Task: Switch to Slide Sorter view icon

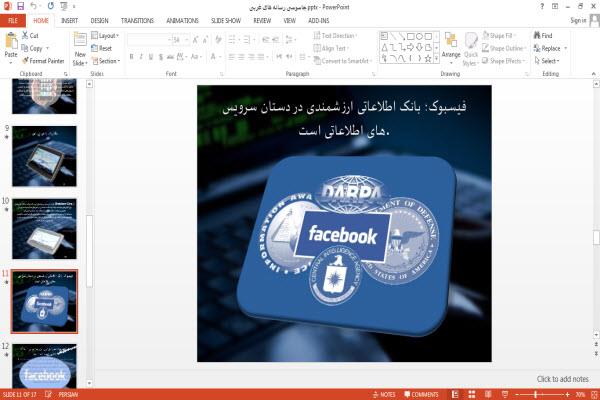Action: (x=472, y=394)
